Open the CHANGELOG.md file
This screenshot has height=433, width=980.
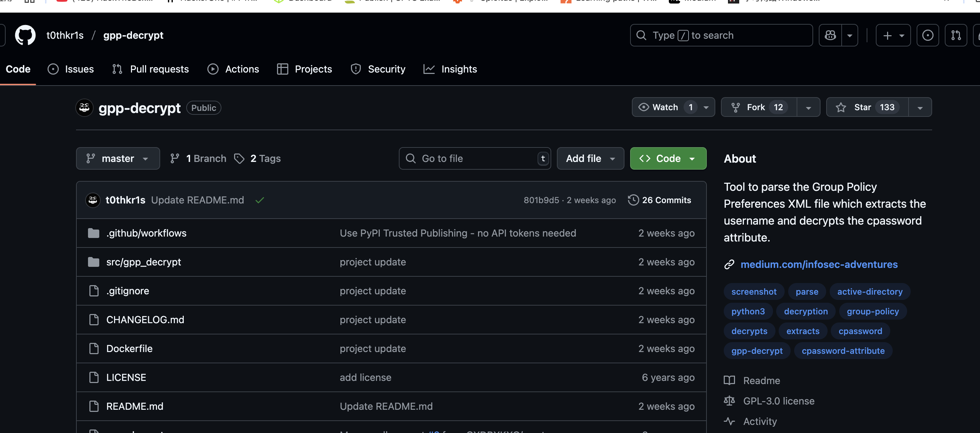tap(145, 320)
